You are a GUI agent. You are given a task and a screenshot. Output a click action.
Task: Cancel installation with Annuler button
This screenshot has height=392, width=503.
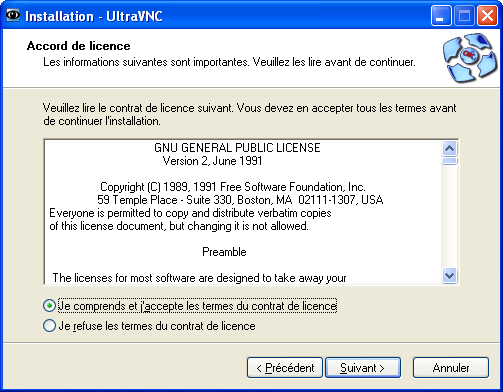coord(451,368)
